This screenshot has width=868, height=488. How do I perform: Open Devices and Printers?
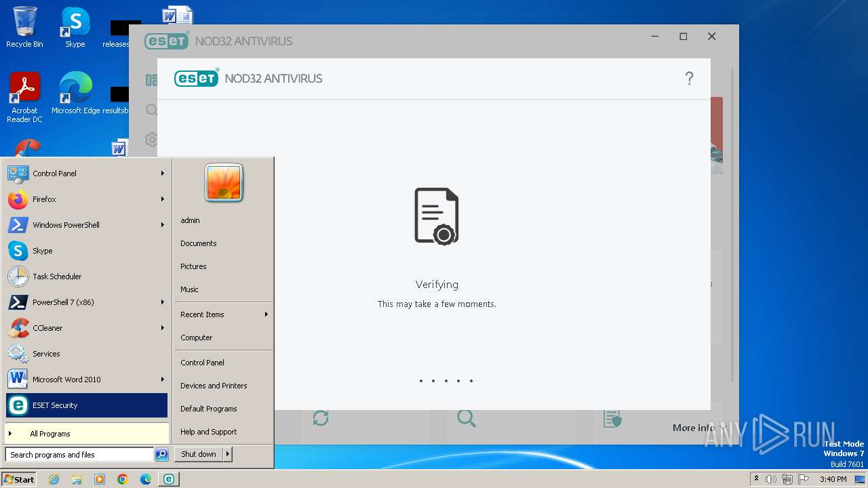click(224, 386)
